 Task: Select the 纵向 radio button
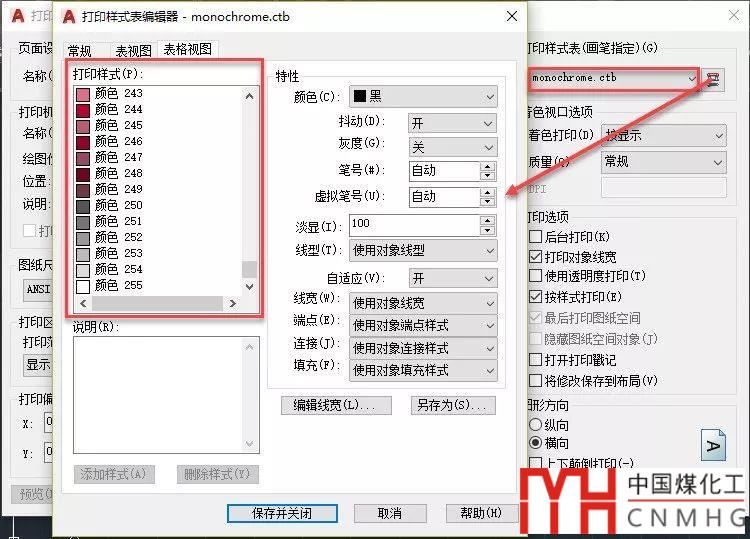click(536, 425)
